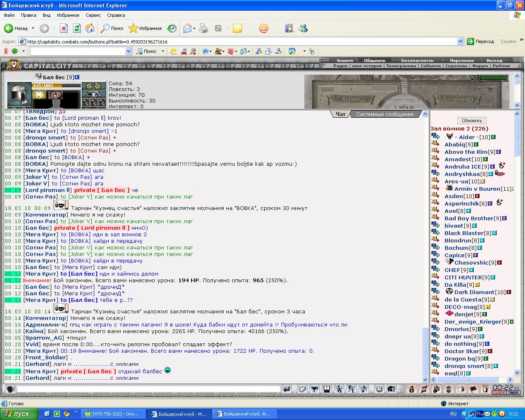The image size is (525, 420).
Task: Click the eraser clear-chat icon
Action: pos(302,389)
